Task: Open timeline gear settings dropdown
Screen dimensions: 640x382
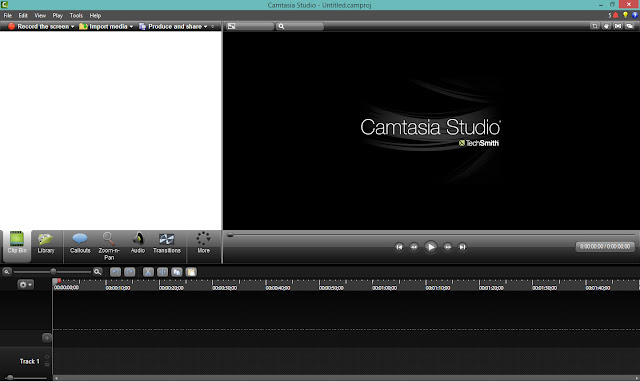Action: (x=25, y=284)
